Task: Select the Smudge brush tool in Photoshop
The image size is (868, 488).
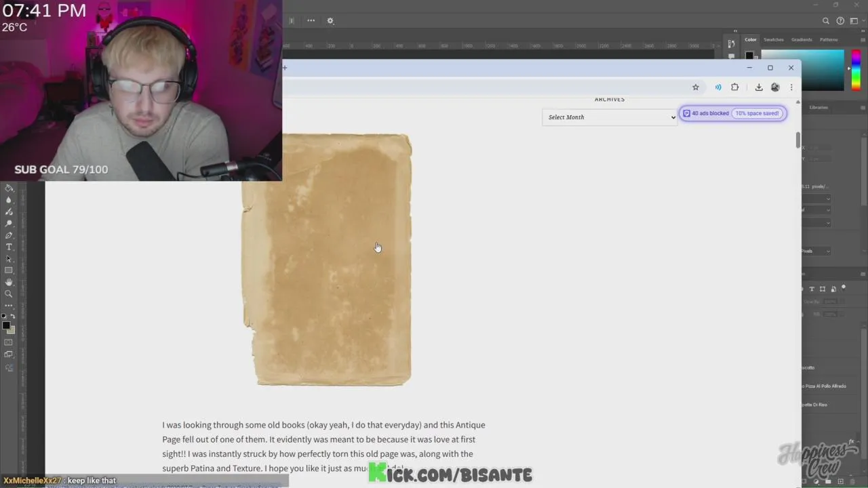Action: point(9,211)
